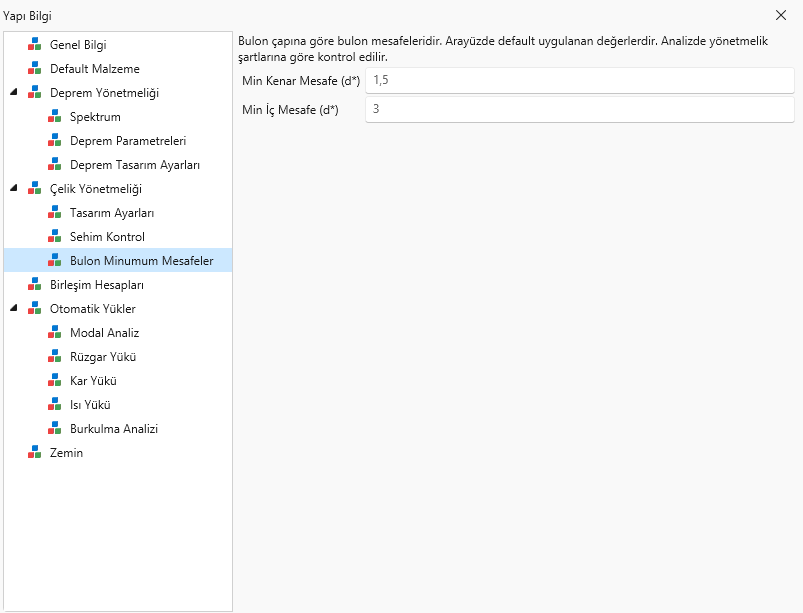Click the Rüzgar Yükü item icon
The height and width of the screenshot is (613, 803).
point(54,357)
